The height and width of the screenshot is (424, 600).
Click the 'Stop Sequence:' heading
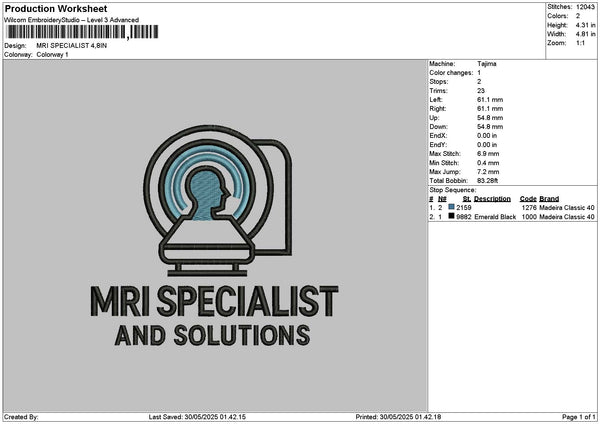click(x=453, y=190)
